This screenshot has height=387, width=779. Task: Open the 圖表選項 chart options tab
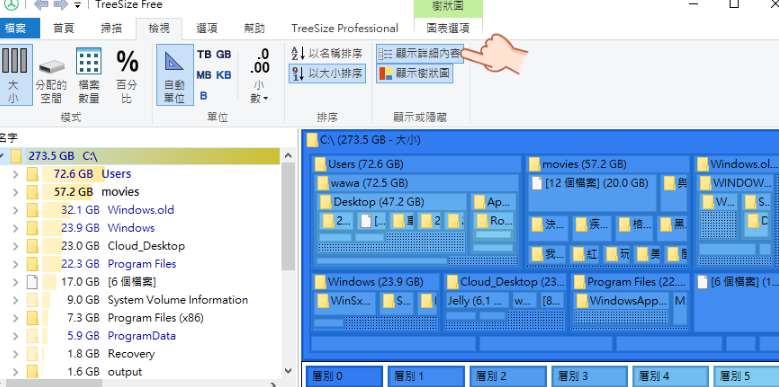tap(448, 28)
